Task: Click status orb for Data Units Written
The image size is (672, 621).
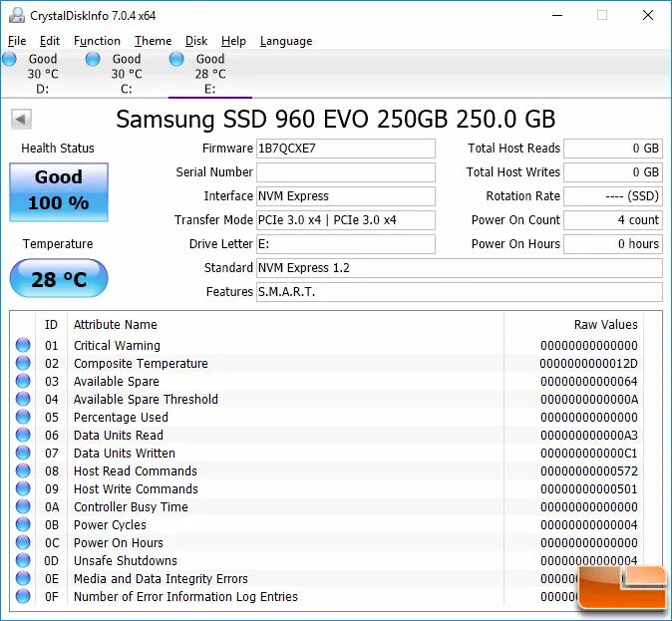Action: [x=23, y=453]
